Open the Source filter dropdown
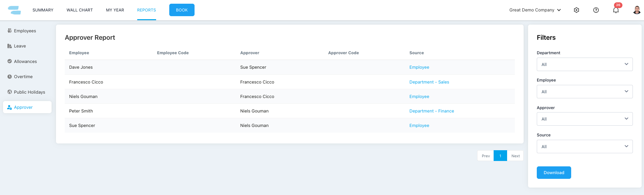 [584, 147]
